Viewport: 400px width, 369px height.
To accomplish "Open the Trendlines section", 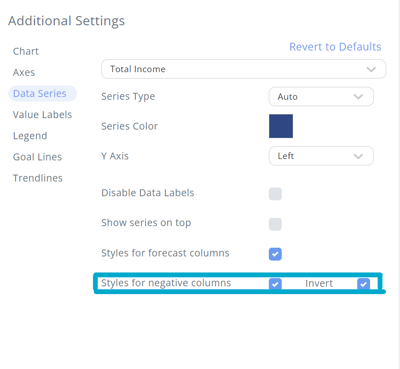I will pos(38,178).
